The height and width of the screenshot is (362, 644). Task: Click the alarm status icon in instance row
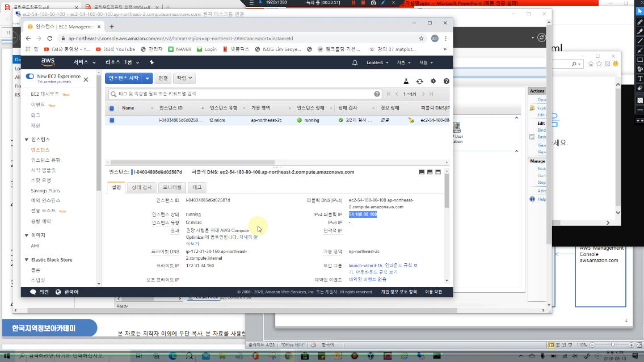click(411, 120)
